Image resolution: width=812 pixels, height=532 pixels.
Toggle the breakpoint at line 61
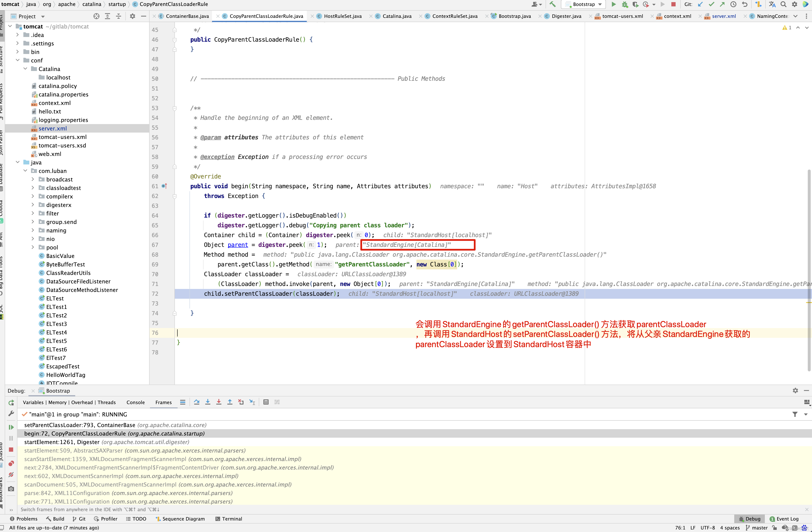pyautogui.click(x=165, y=186)
